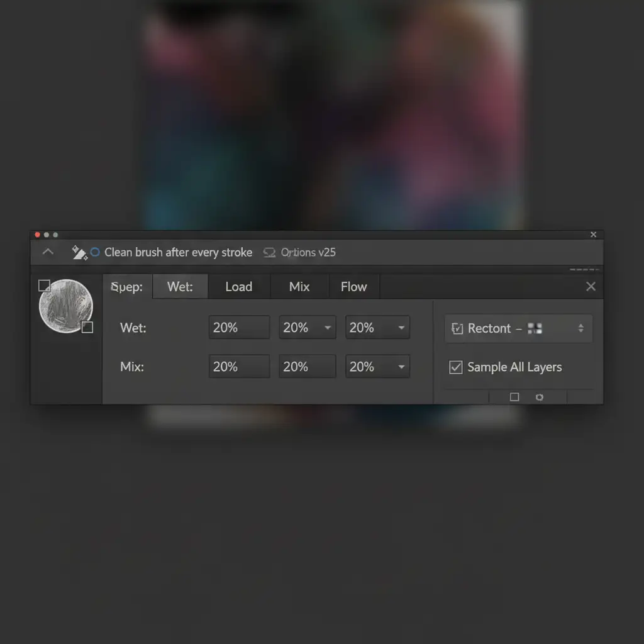644x644 pixels.
Task: Switch to the Flow tab
Action: tap(353, 287)
